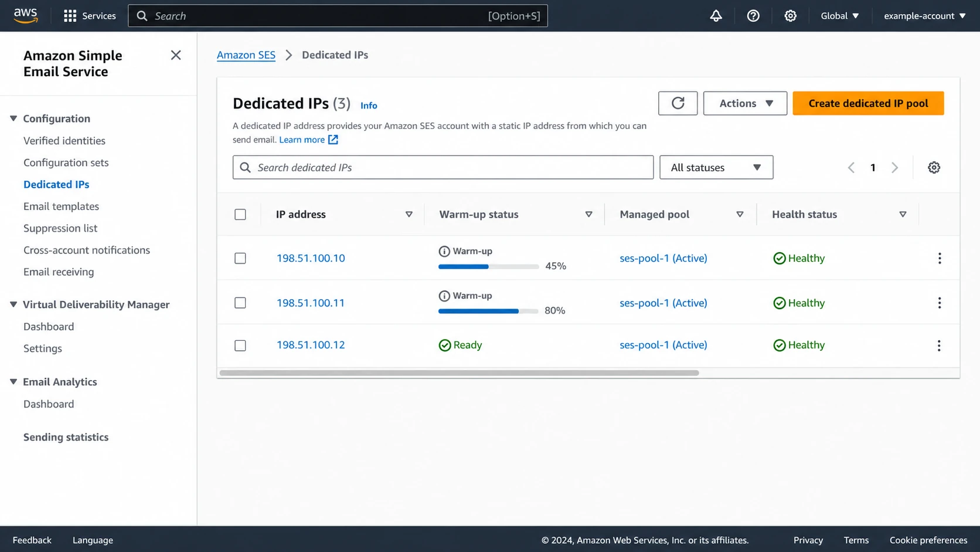
Task: Focus the top AWS search box
Action: pyautogui.click(x=338, y=16)
